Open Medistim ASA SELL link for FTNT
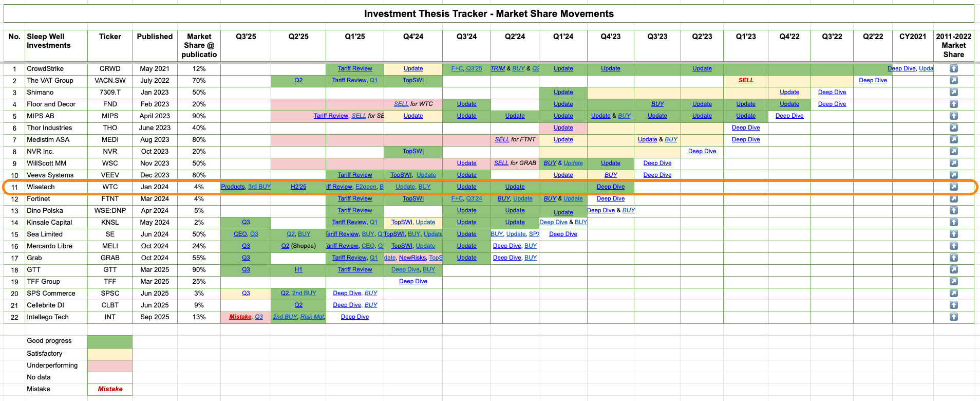 click(x=502, y=139)
